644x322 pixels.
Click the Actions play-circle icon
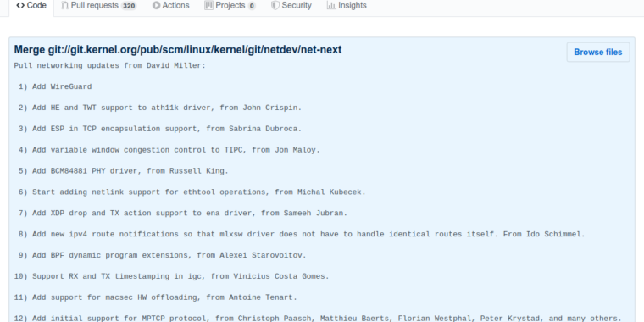tap(156, 5)
